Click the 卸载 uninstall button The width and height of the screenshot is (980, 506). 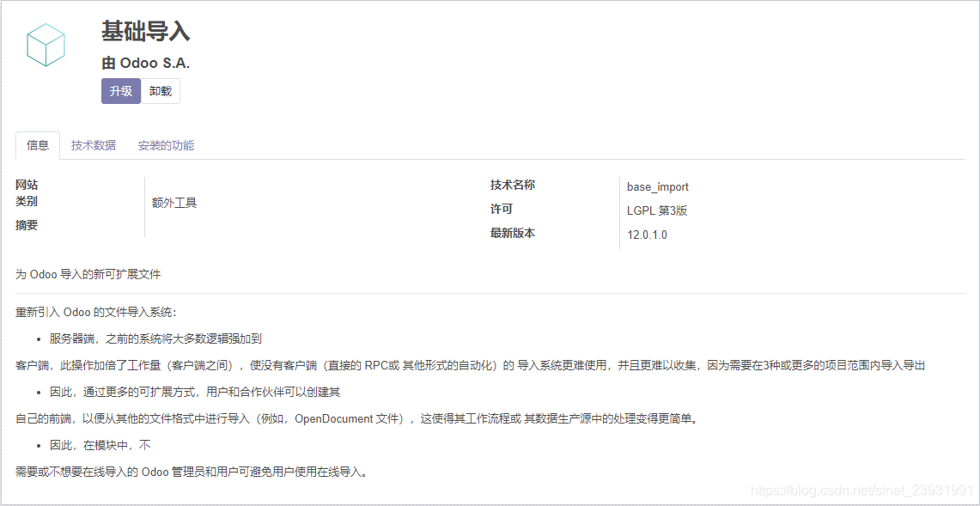coord(161,91)
